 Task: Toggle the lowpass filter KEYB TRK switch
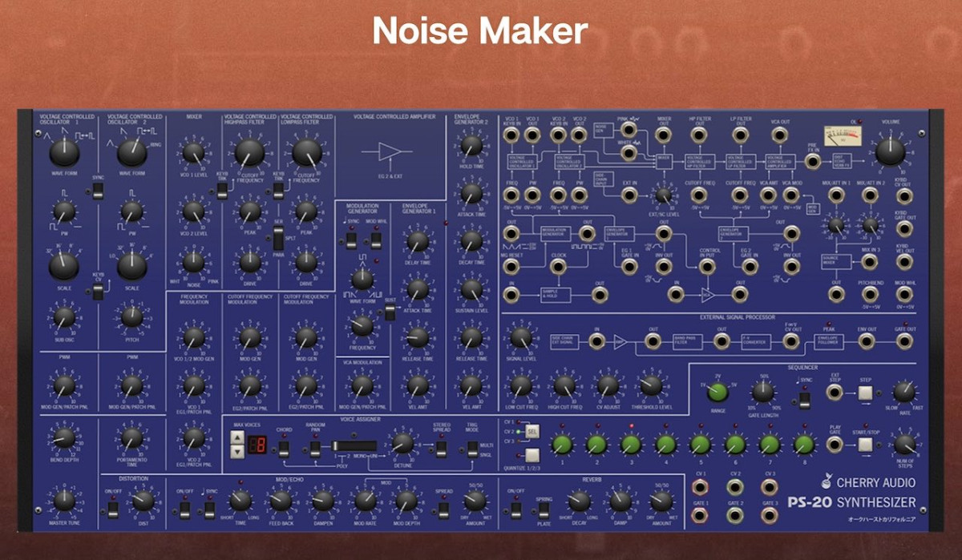click(278, 190)
